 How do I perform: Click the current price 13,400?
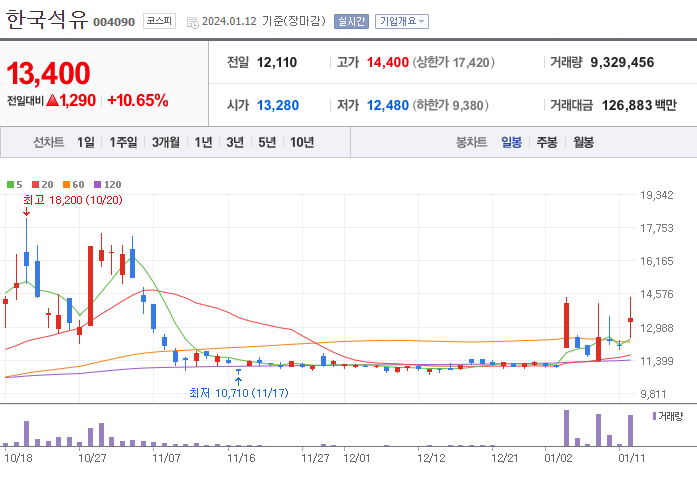coord(48,73)
